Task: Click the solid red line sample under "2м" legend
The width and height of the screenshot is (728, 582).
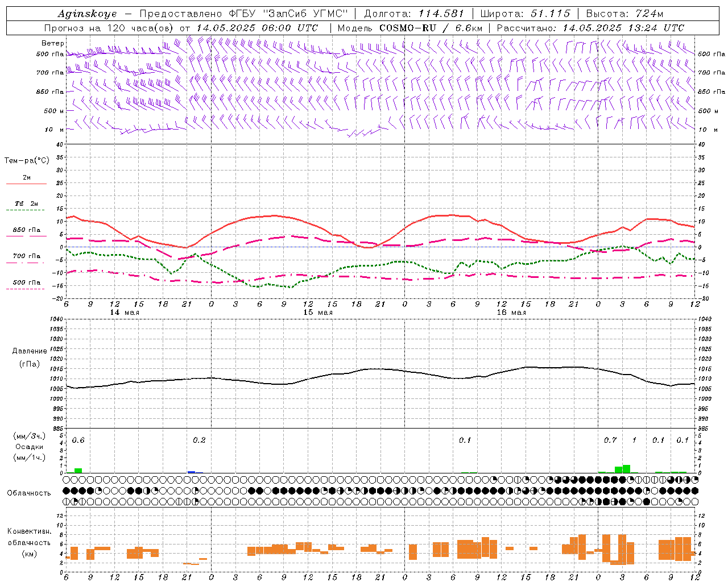Action: click(26, 184)
